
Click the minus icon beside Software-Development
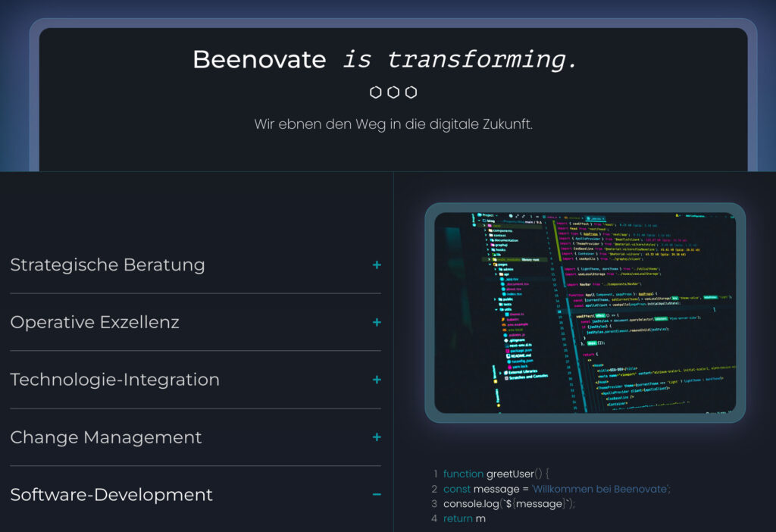[x=375, y=494]
